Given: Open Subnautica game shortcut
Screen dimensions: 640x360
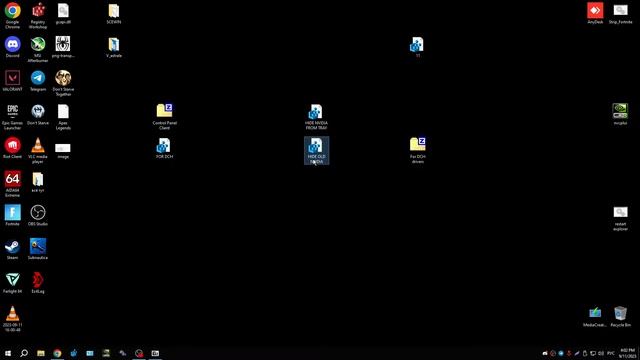Looking at the screenshot, I should click(x=38, y=249).
